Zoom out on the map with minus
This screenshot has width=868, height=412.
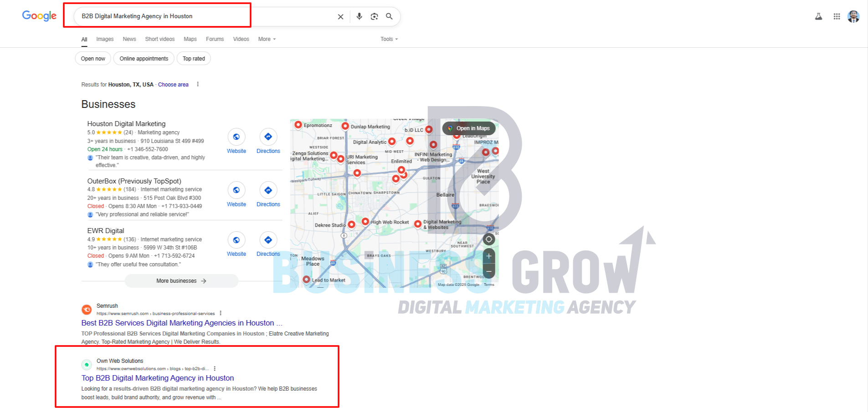pos(489,271)
